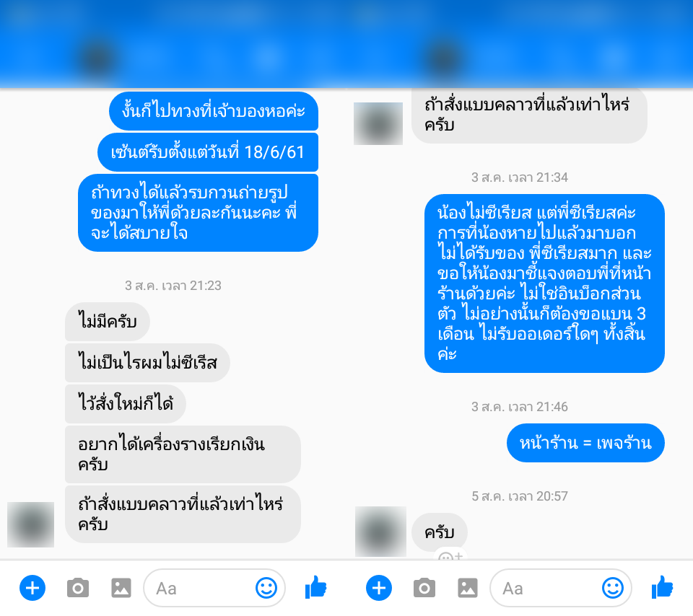693x616 pixels.
Task: Open blurred sender avatar in left chat
Action: (x=30, y=524)
